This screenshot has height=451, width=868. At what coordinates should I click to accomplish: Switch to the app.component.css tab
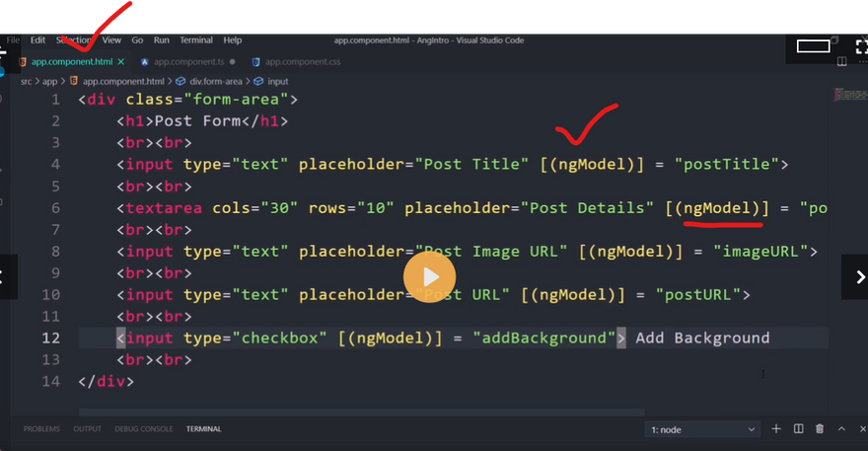point(302,61)
